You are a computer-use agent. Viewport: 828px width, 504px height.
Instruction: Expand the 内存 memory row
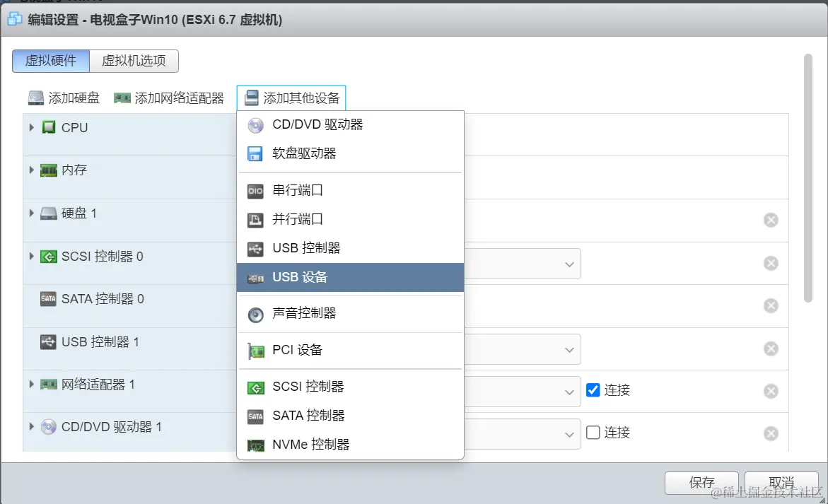point(32,170)
